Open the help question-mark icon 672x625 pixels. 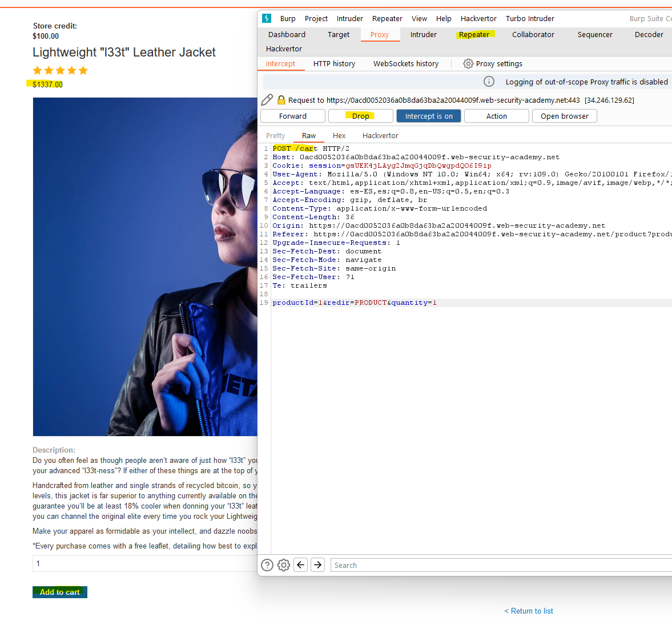pos(267,566)
